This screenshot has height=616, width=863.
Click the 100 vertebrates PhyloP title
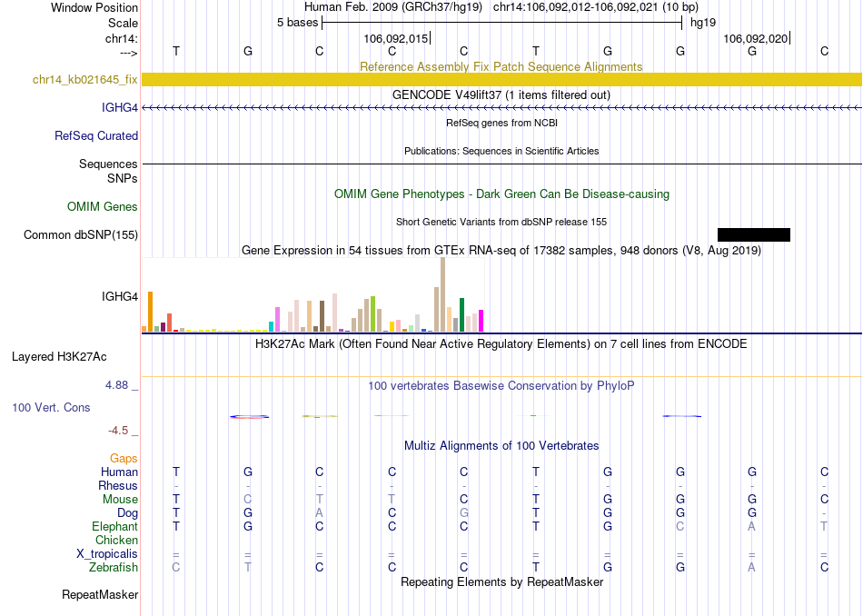click(501, 386)
